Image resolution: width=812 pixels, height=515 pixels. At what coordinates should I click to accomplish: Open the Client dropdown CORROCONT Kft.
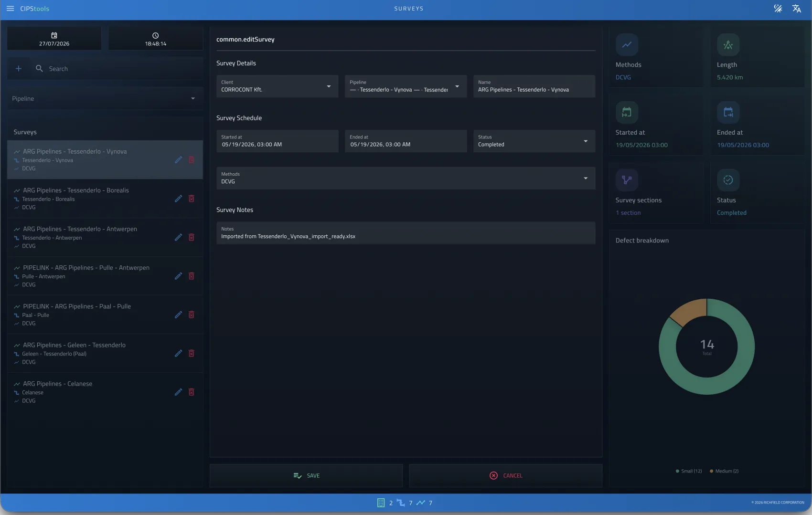click(x=277, y=86)
